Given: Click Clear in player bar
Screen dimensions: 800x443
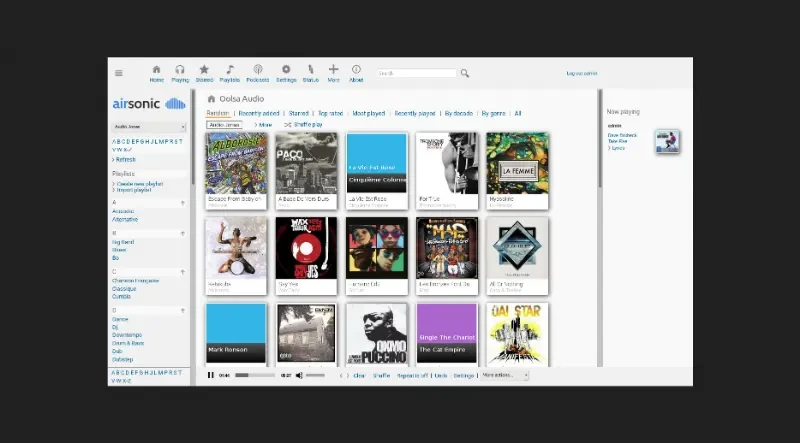Looking at the screenshot, I should (360, 376).
